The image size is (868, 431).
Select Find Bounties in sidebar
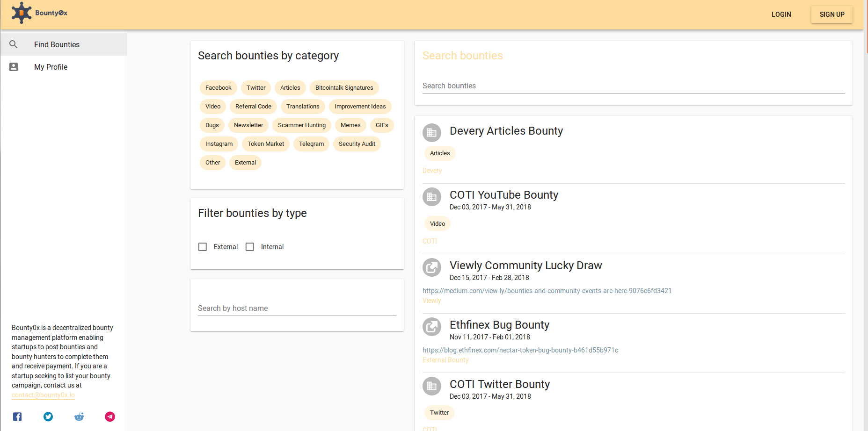[64, 44]
